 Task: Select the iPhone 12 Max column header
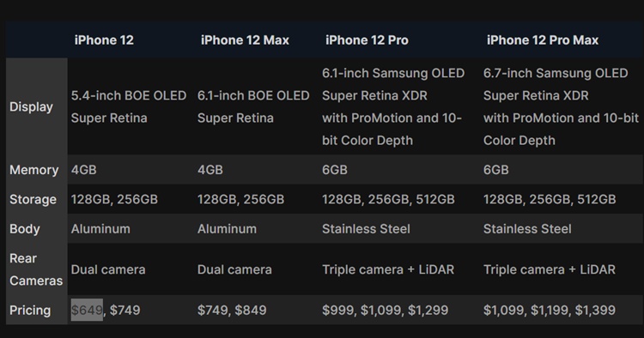[245, 40]
